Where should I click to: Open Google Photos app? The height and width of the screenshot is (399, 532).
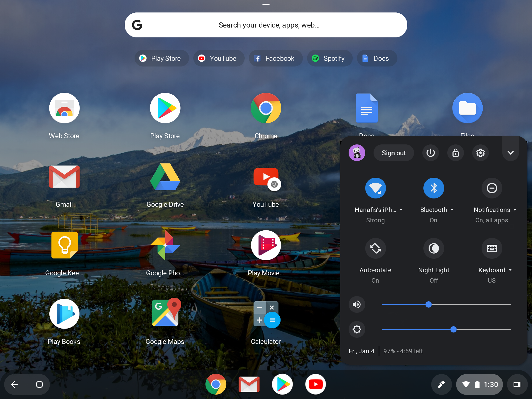click(x=165, y=245)
